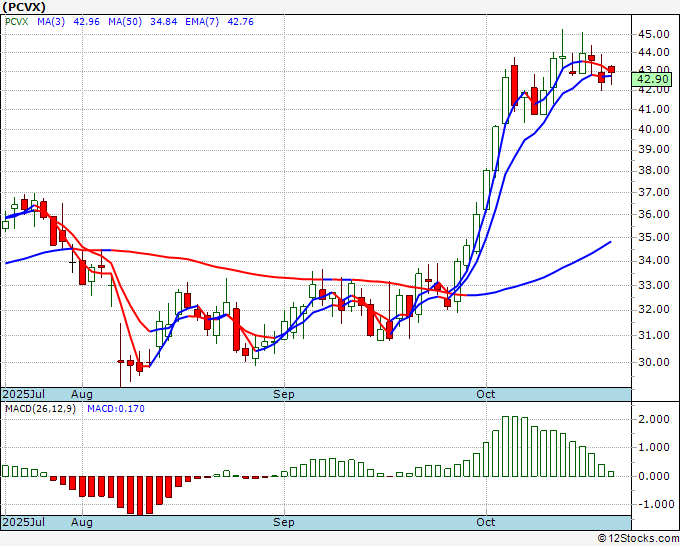The height and width of the screenshot is (546, 680).
Task: Click the Aug marker on the price chart axis
Action: (82, 394)
